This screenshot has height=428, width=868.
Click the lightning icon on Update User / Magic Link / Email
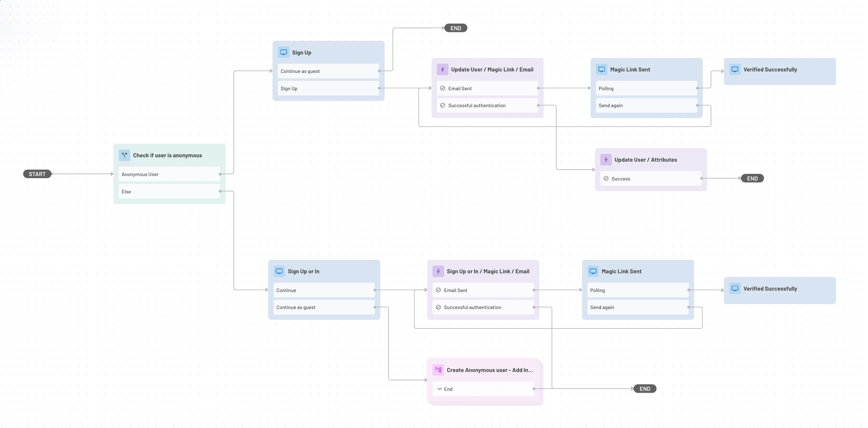click(x=442, y=69)
